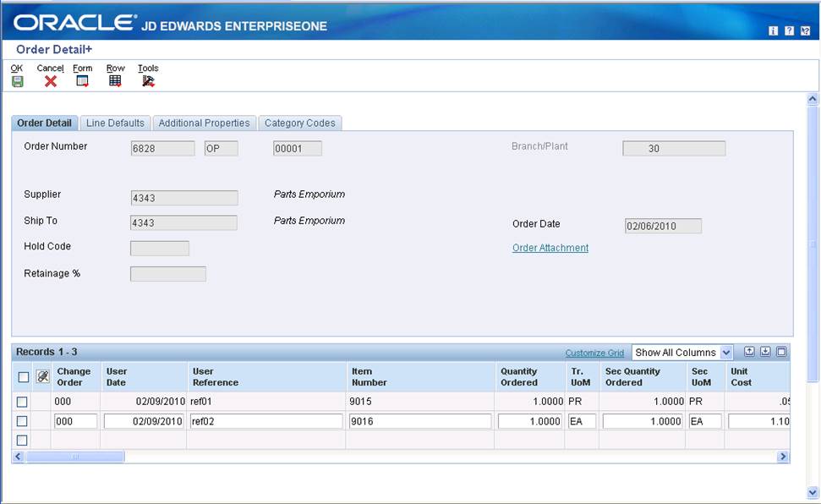Click the page scroll up arrow
Screen dimensions: 821x504
click(x=813, y=98)
